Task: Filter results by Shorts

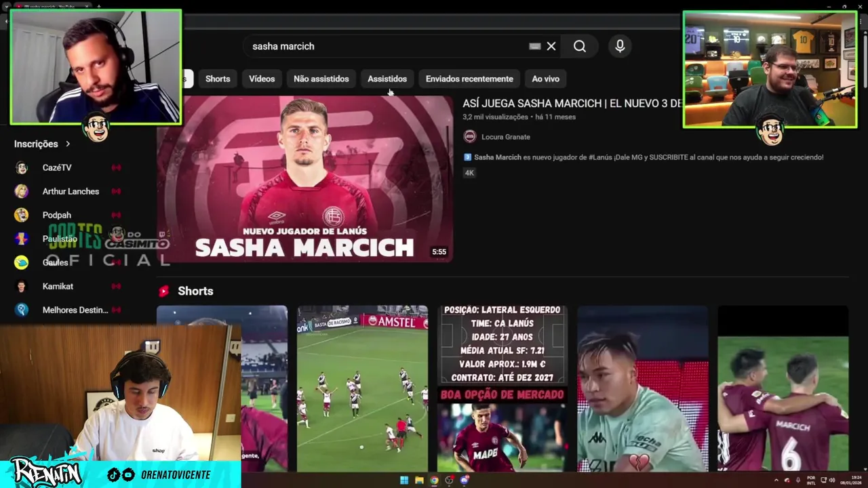Action: click(x=218, y=79)
